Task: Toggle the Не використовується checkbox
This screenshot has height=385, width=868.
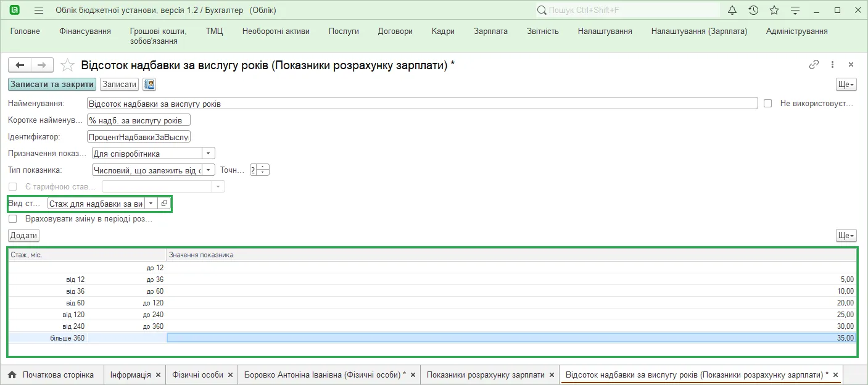Action: 768,104
